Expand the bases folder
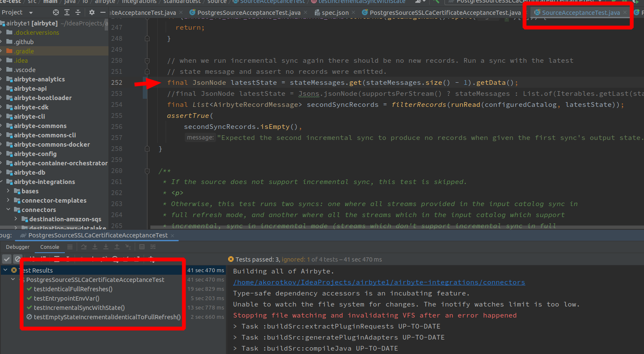This screenshot has height=354, width=644. [8, 191]
